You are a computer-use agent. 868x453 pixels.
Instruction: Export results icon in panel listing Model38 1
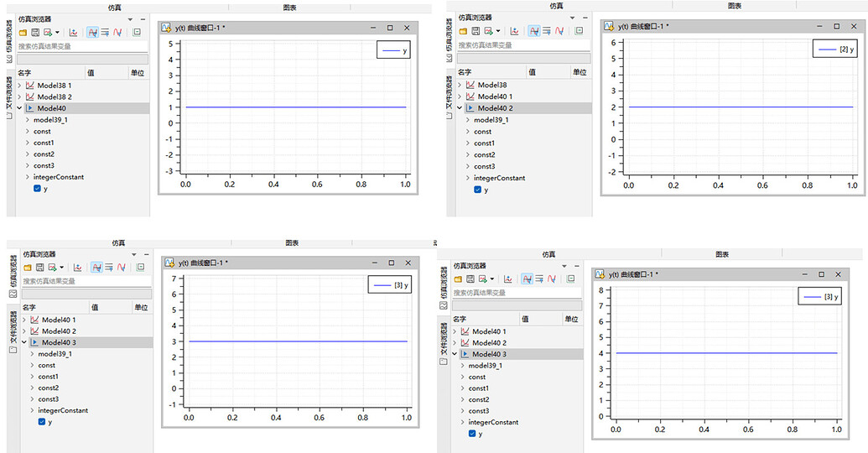pos(48,33)
